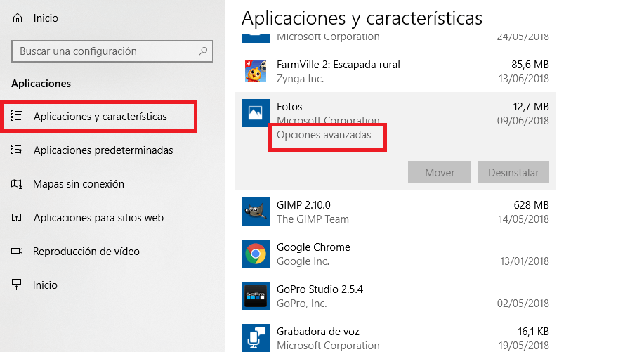This screenshot has height=352, width=644.
Task: Open Aplicaciones y características section
Action: [x=99, y=116]
